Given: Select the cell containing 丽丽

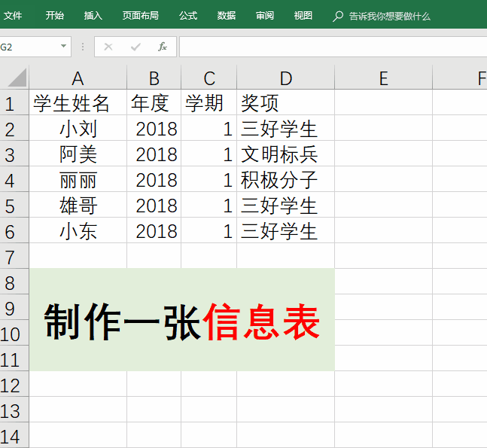Looking at the screenshot, I should click(x=78, y=179).
